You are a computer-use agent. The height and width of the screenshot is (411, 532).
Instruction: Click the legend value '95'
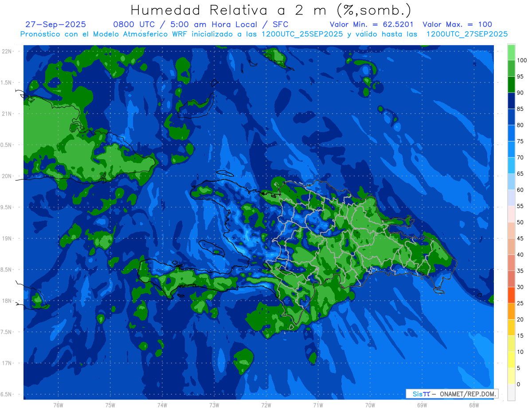coord(520,77)
